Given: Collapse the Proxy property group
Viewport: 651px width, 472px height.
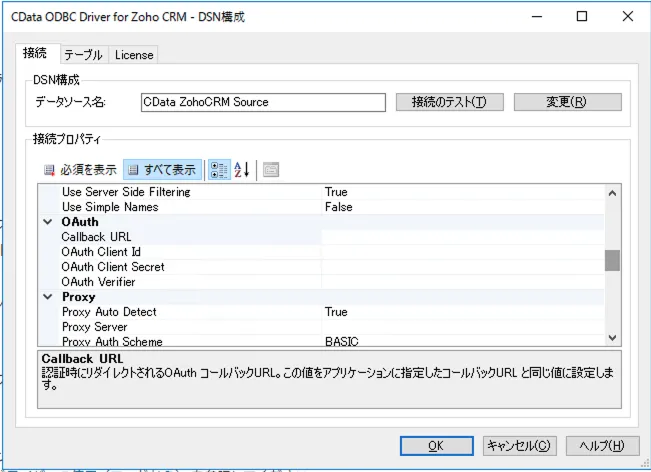Looking at the screenshot, I should [47, 297].
